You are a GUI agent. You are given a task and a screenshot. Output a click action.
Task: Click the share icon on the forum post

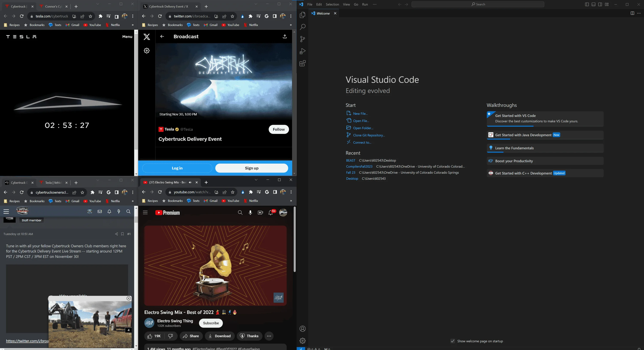point(116,234)
